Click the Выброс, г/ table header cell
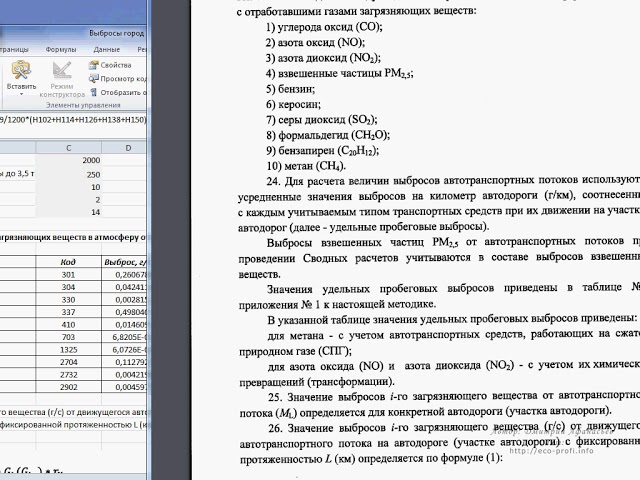The image size is (640, 480). pyautogui.click(x=124, y=262)
